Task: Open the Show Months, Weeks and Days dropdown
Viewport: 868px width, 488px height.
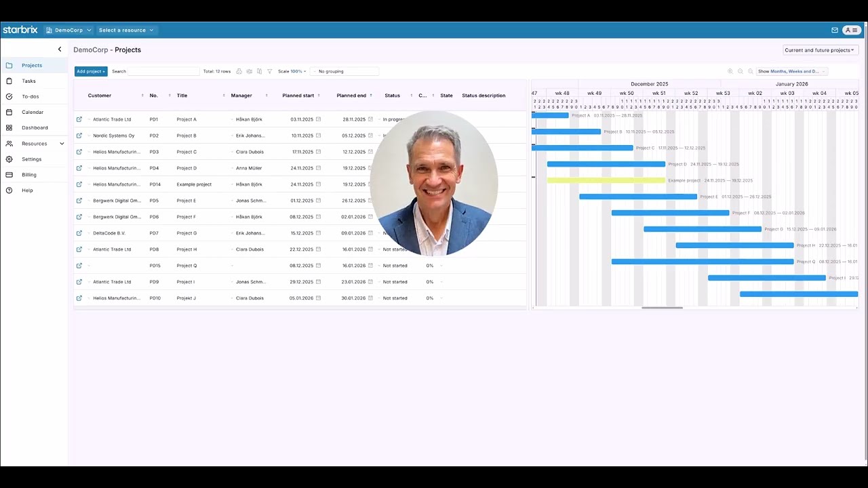Action: (792, 71)
